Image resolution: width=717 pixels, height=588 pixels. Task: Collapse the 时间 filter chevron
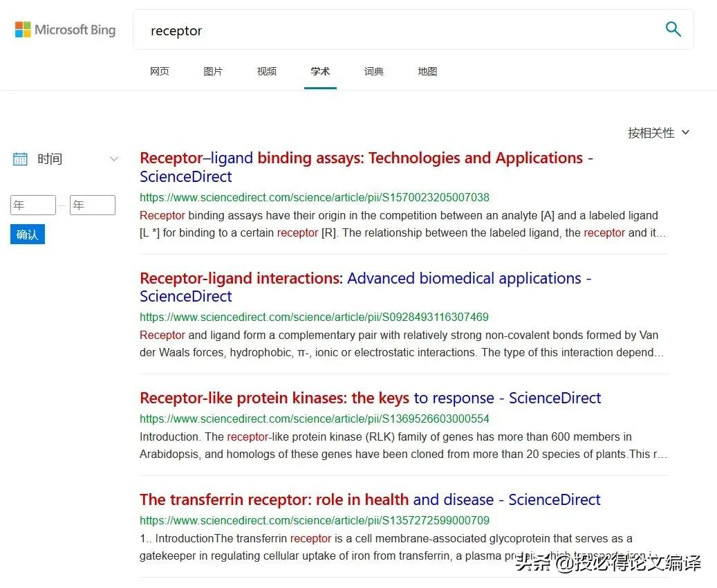tap(114, 159)
